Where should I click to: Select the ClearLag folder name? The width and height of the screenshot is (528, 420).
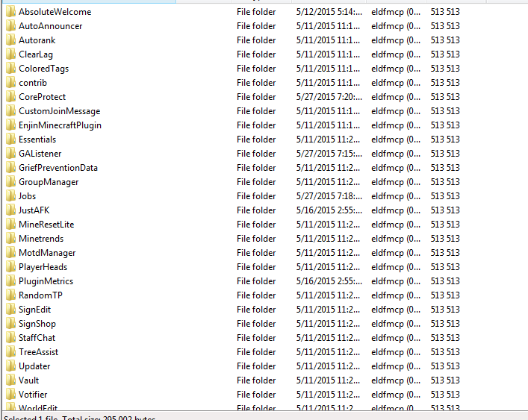[36, 54]
